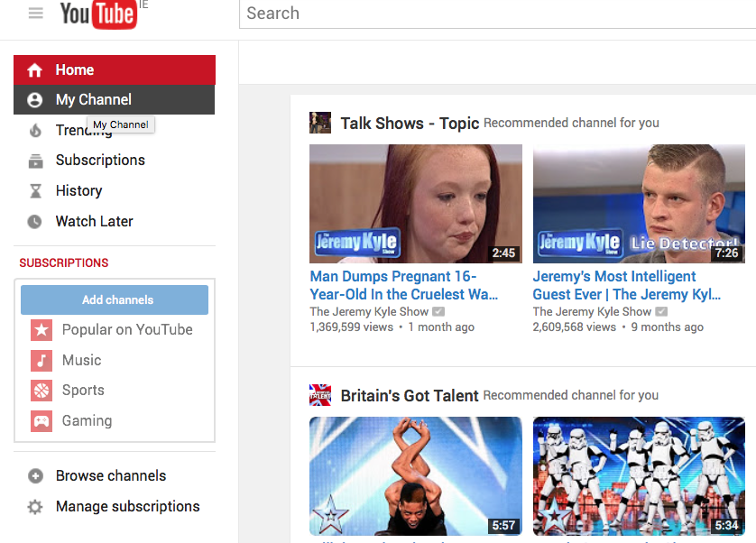Click '1,369,599 views' text

pyautogui.click(x=352, y=327)
